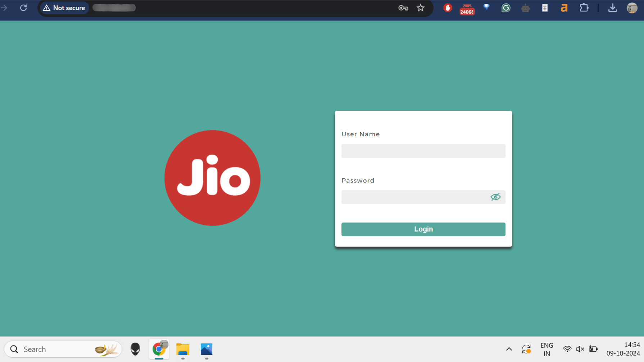The image size is (644, 362).
Task: Click the battery status tray icon
Action: click(x=593, y=349)
